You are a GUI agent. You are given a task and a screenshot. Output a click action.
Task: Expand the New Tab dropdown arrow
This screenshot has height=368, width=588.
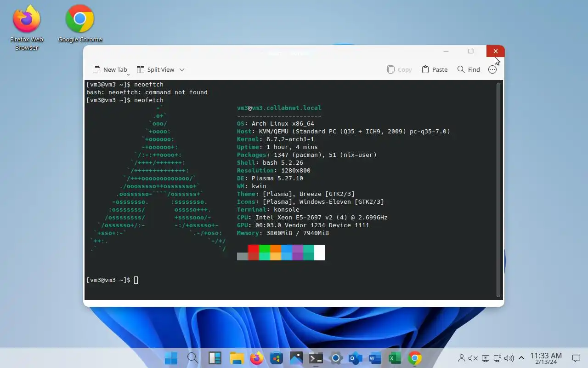[128, 74]
